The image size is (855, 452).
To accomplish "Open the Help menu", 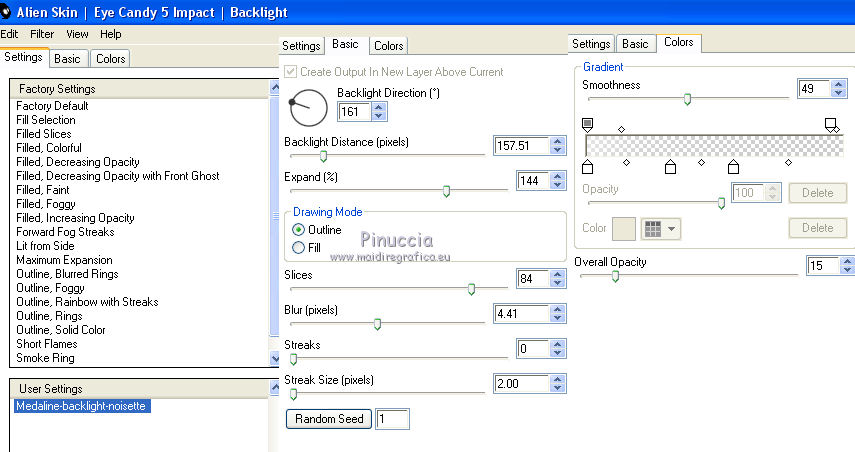I will 111,34.
